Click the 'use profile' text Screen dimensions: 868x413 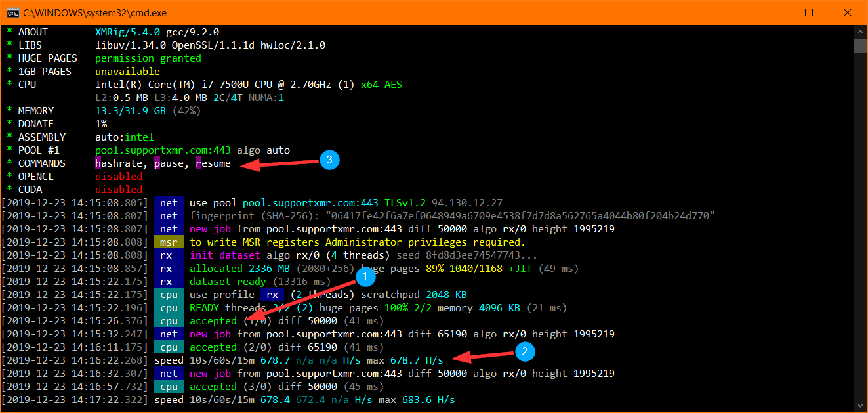(222, 294)
